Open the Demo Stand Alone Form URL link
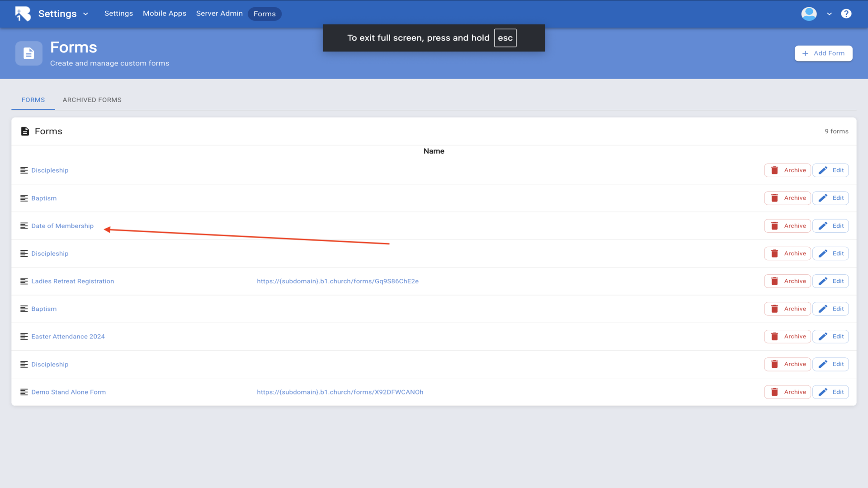 (340, 392)
